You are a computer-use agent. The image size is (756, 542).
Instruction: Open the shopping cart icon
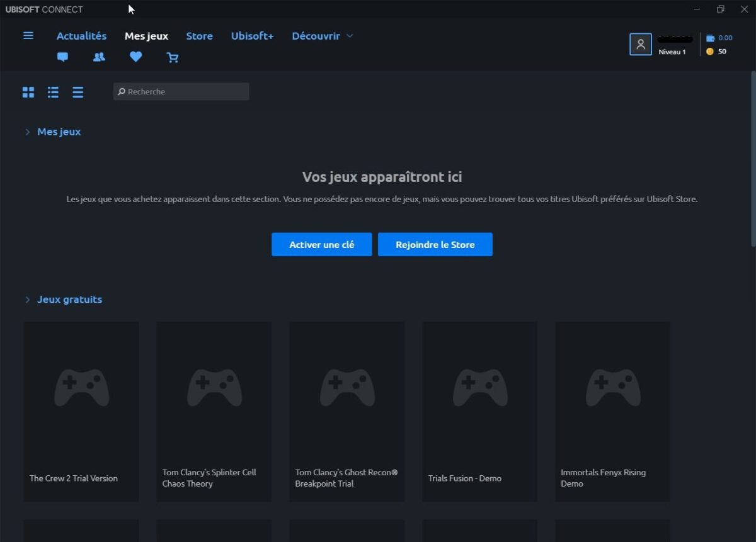(172, 57)
